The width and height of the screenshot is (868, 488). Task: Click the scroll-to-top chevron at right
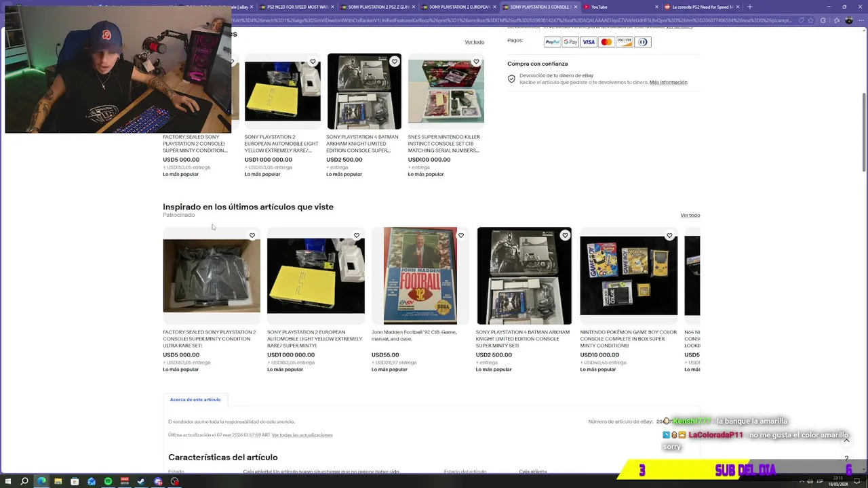click(846, 441)
